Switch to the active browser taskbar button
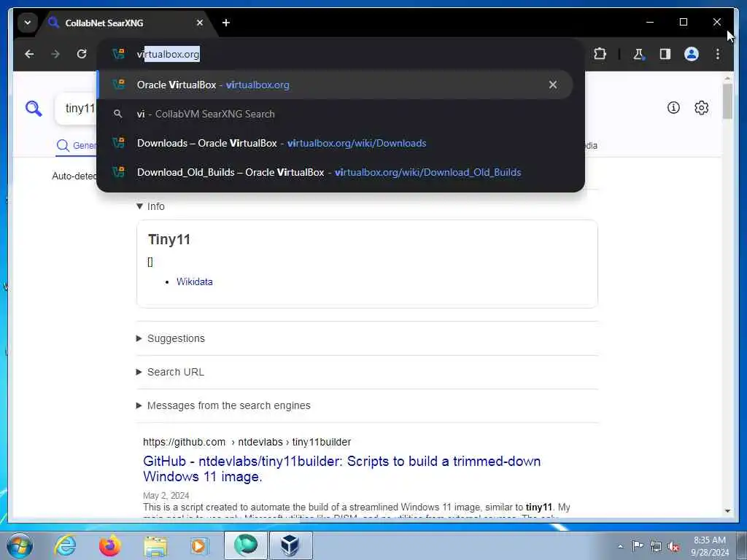This screenshot has width=747, height=560. coord(246,545)
